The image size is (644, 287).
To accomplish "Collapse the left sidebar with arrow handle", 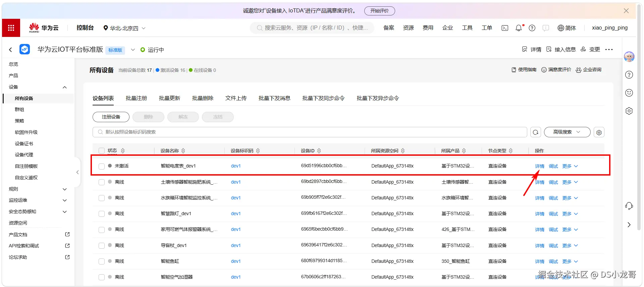I will (x=77, y=172).
